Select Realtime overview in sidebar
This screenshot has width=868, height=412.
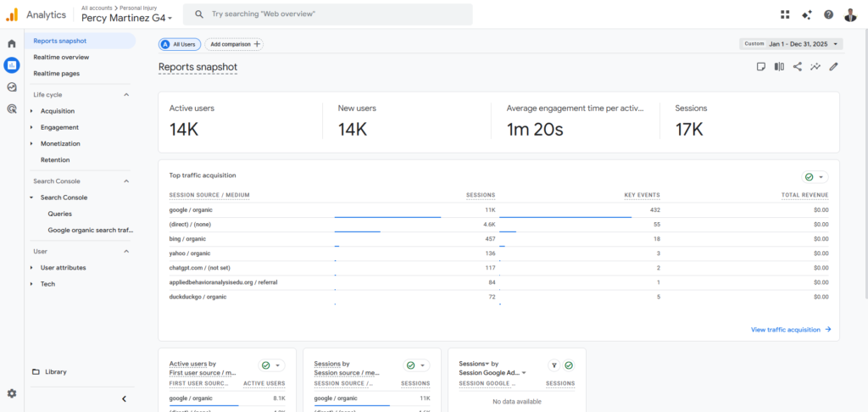[61, 57]
